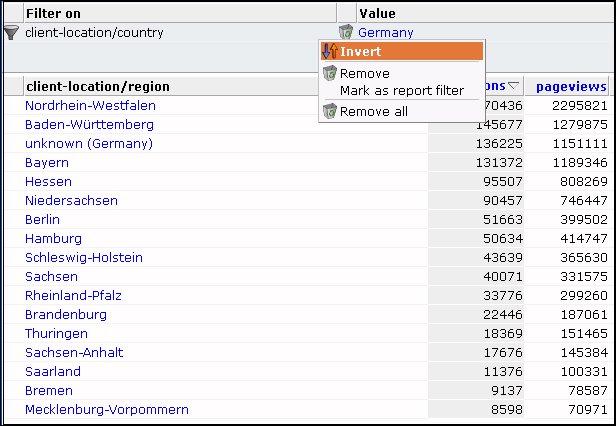Screen dimensions: 616x426
Task: Click sessions value 22446
Action: tap(503, 314)
